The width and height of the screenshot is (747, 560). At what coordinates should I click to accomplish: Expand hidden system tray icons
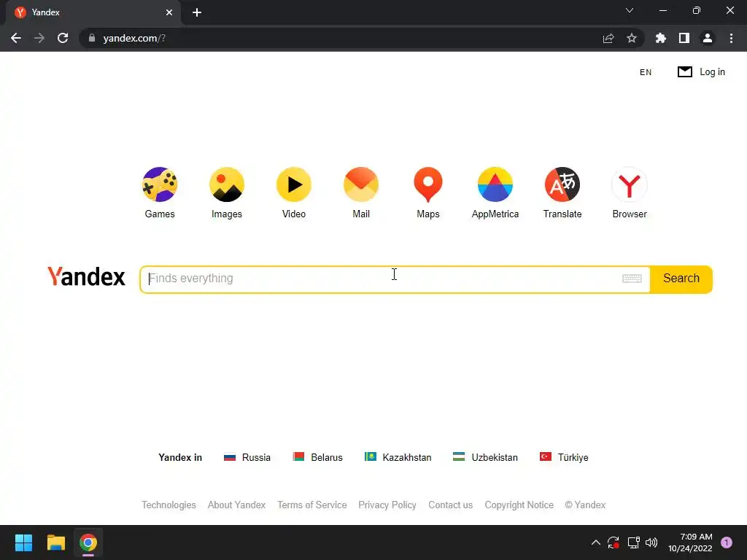595,542
